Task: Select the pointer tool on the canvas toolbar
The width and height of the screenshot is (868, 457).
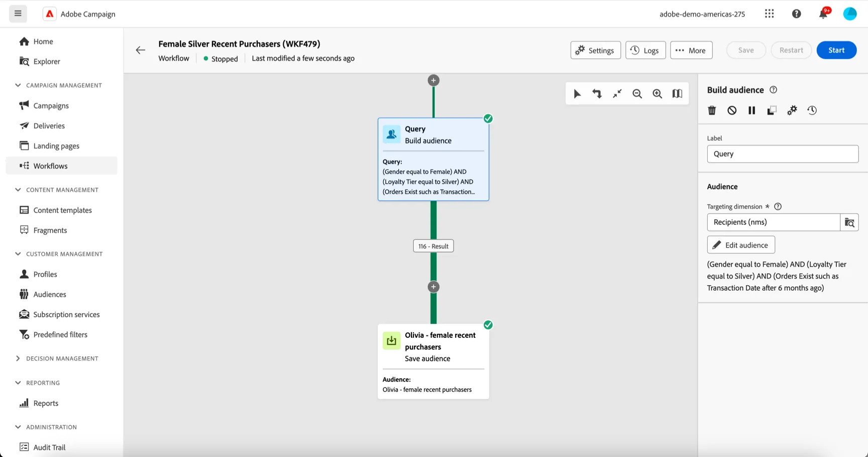Action: [x=577, y=94]
